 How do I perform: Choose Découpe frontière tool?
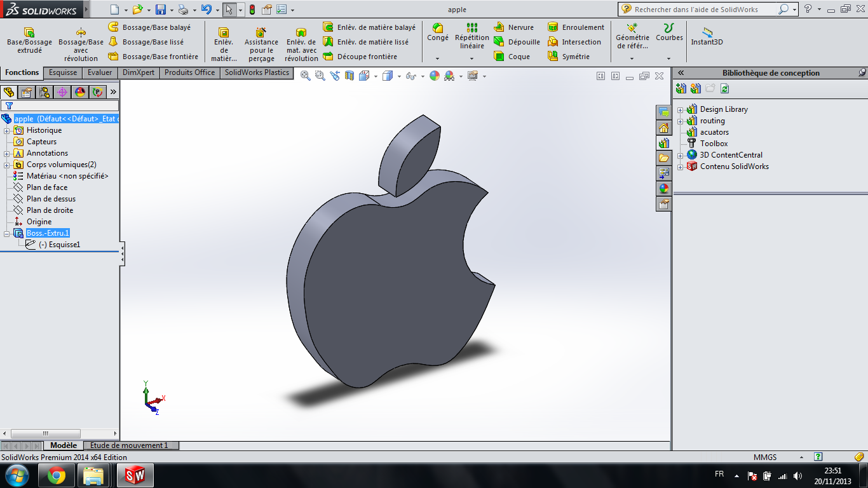pos(360,57)
